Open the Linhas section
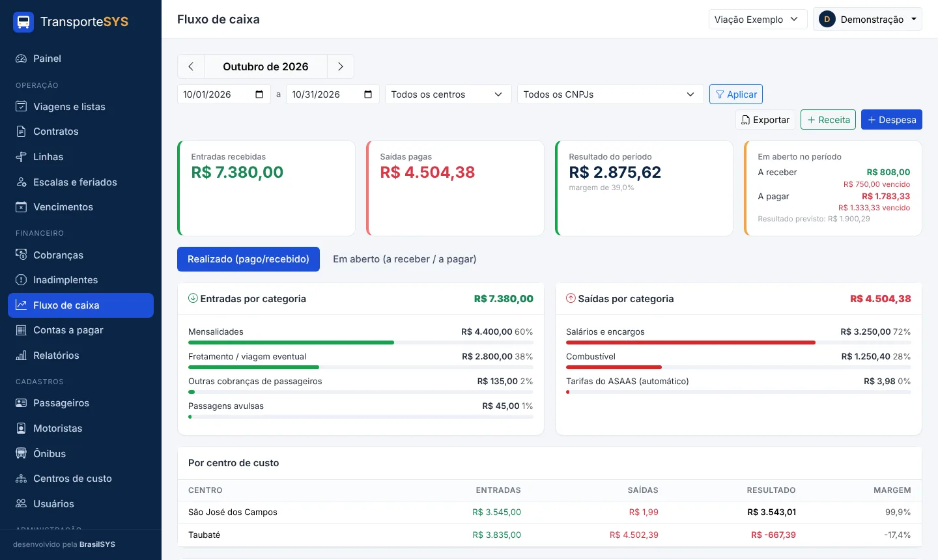 coord(81,157)
